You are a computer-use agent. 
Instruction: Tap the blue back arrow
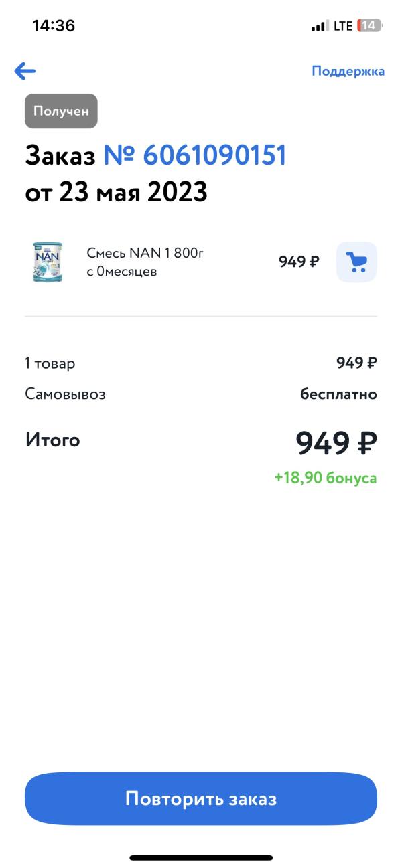point(25,71)
